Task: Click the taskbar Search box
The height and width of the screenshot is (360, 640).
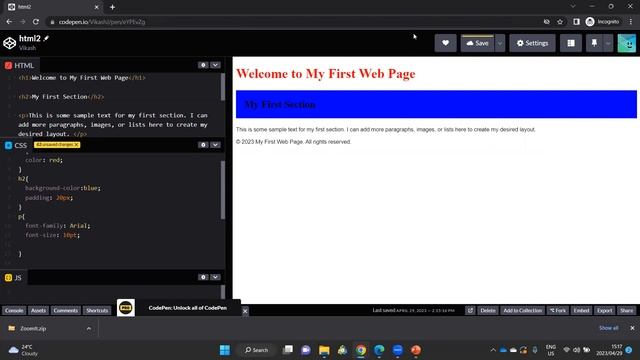Action: (x=257, y=350)
